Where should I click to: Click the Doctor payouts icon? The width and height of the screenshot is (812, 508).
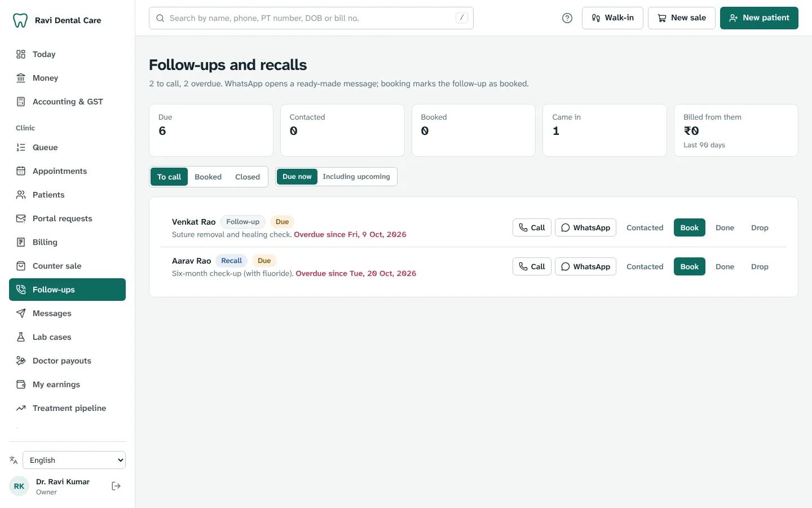[21, 361]
